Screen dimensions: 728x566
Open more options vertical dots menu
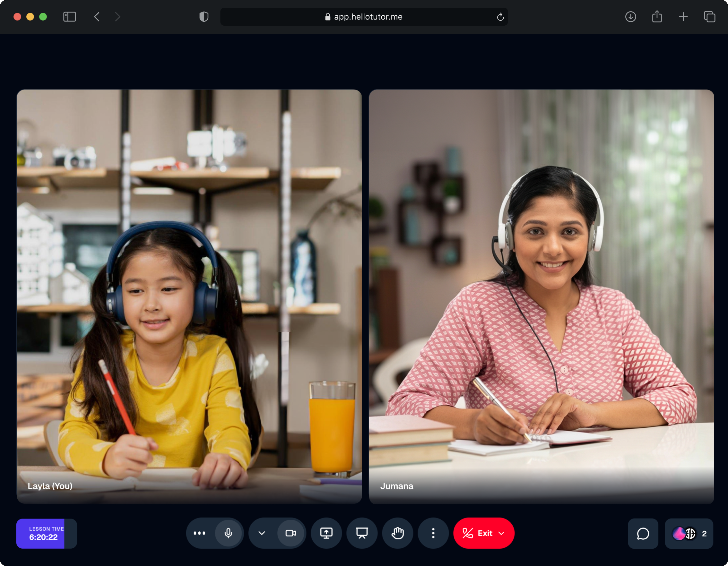[433, 533]
